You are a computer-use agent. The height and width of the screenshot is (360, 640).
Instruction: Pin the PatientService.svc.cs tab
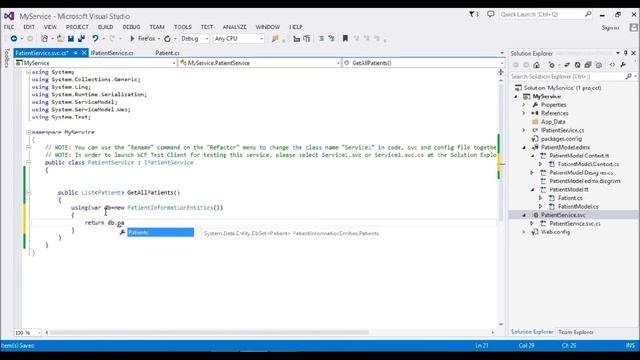(76, 53)
